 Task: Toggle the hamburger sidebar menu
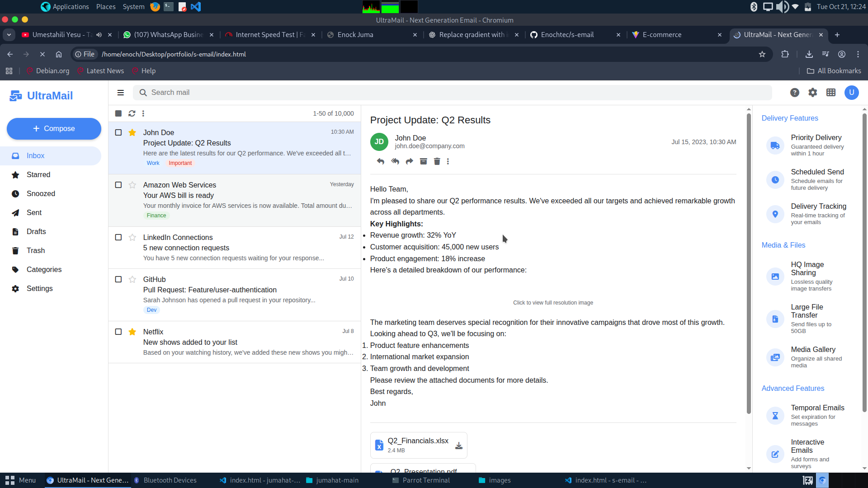click(x=120, y=93)
